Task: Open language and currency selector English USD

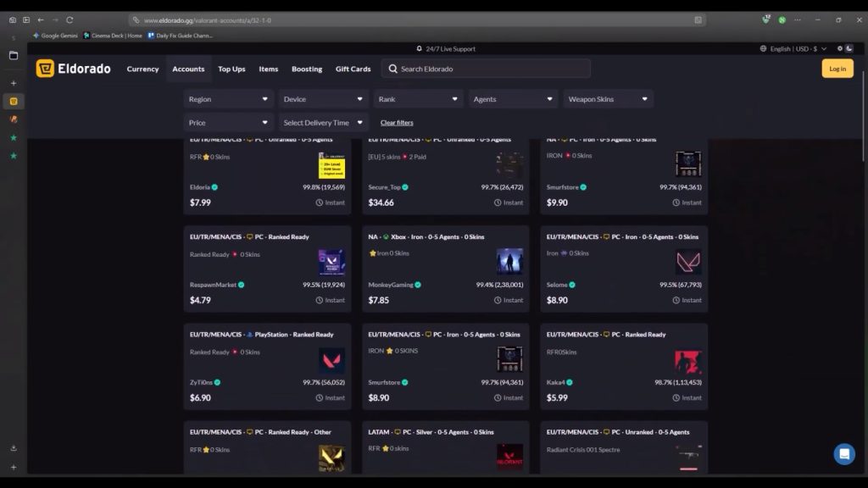Action: [793, 48]
